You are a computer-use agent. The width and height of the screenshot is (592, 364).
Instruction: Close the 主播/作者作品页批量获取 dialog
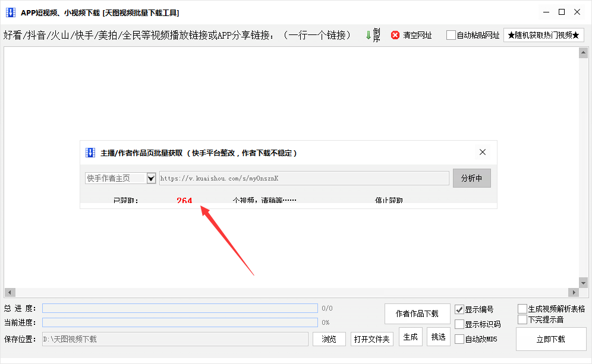[483, 152]
